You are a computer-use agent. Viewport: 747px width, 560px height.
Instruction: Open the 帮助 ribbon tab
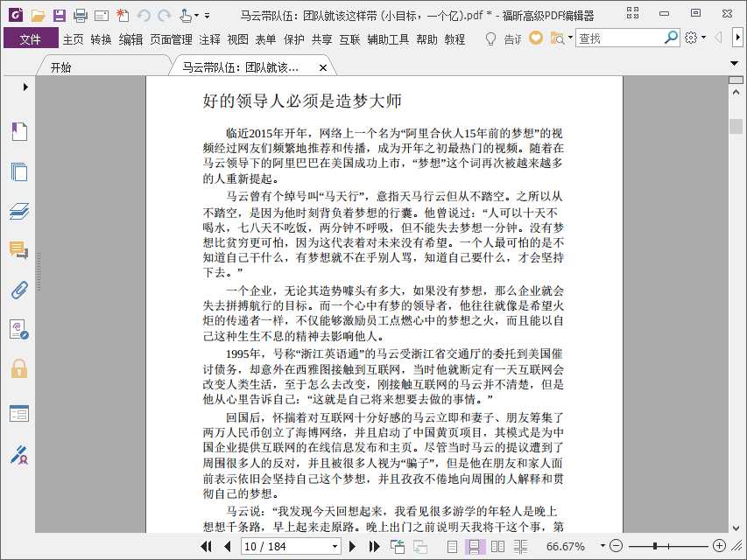tap(426, 39)
